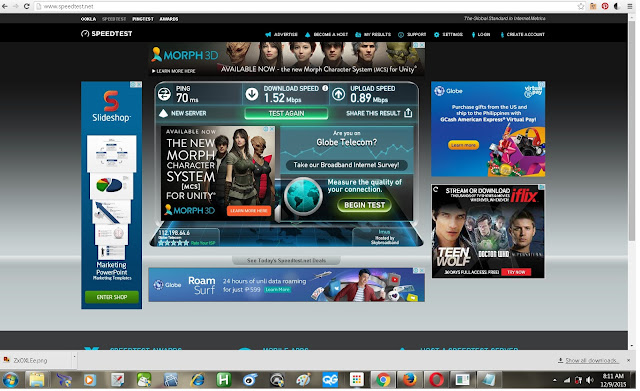Open the Support page
The width and height of the screenshot is (640, 391).
pos(412,34)
